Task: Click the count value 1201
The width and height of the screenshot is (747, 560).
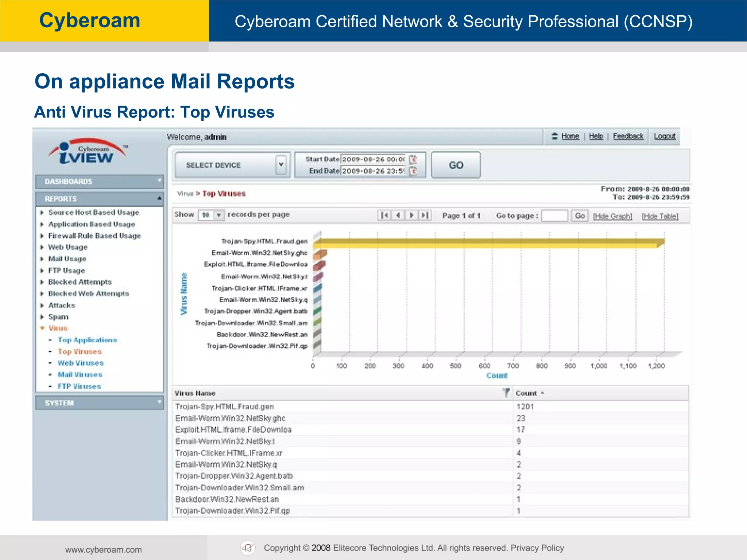Action: pos(525,407)
